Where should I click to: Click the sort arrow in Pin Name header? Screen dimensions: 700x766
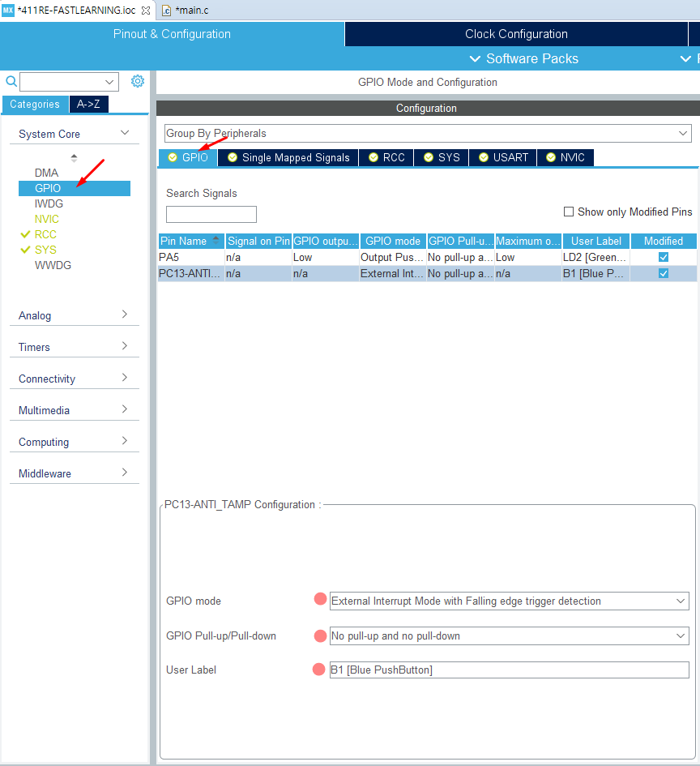(216, 241)
